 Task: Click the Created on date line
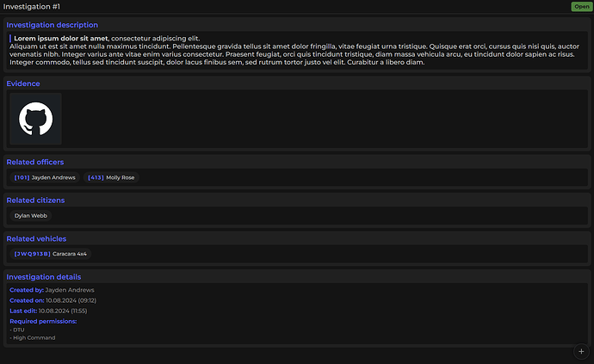(53, 300)
